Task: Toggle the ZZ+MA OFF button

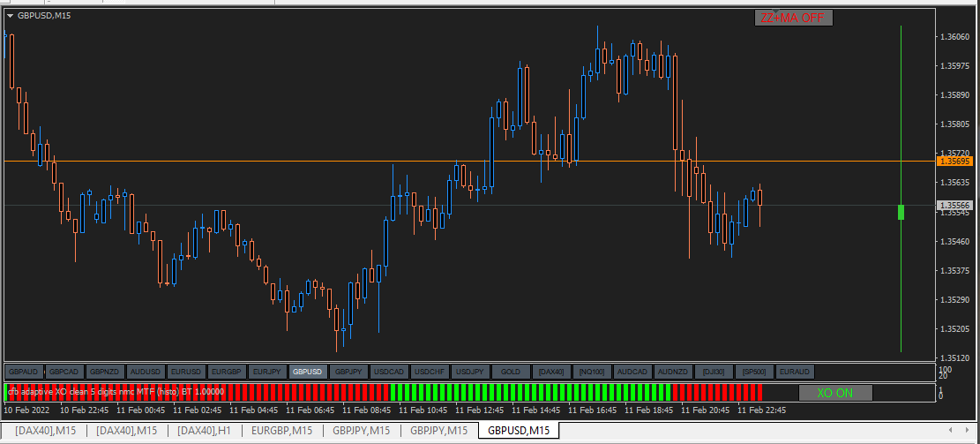Action: (794, 18)
